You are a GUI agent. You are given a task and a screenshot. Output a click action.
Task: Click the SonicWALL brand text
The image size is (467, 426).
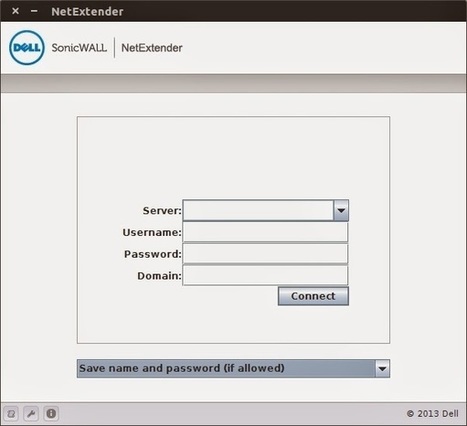pyautogui.click(x=79, y=48)
